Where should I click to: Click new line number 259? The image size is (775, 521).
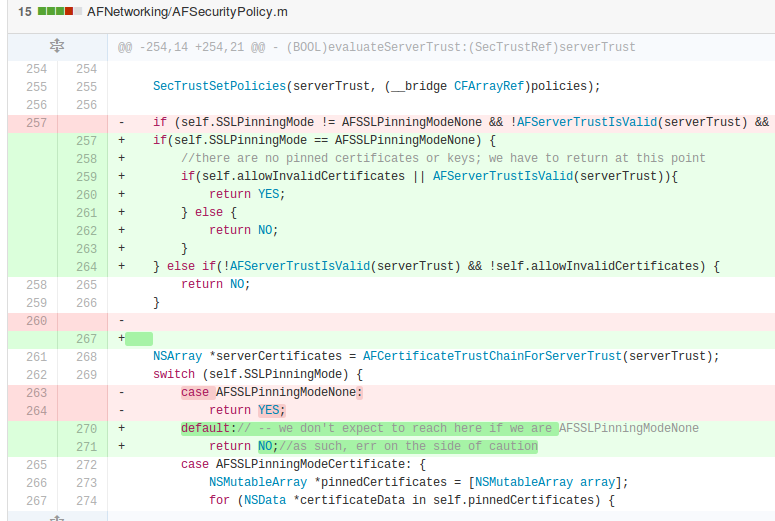click(x=86, y=177)
